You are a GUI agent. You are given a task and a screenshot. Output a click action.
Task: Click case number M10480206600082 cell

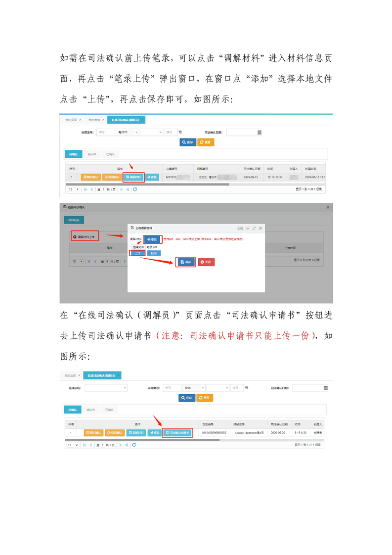215,432
